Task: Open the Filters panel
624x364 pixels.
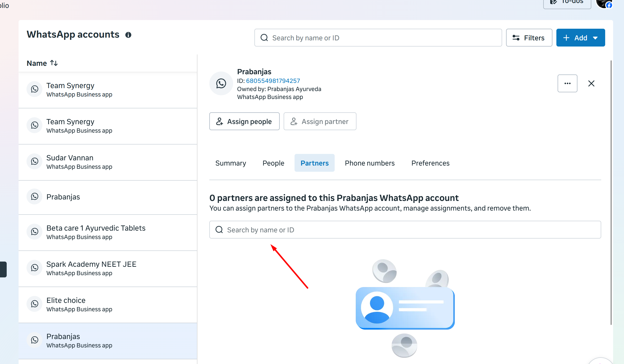Action: pos(529,38)
